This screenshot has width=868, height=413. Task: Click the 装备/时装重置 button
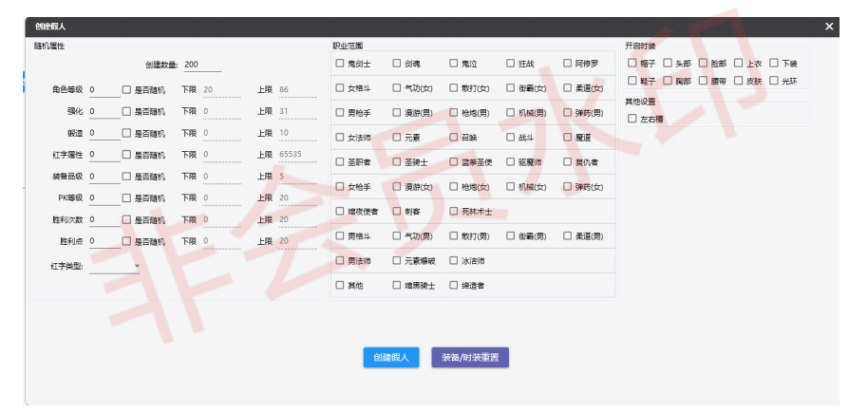(x=470, y=358)
